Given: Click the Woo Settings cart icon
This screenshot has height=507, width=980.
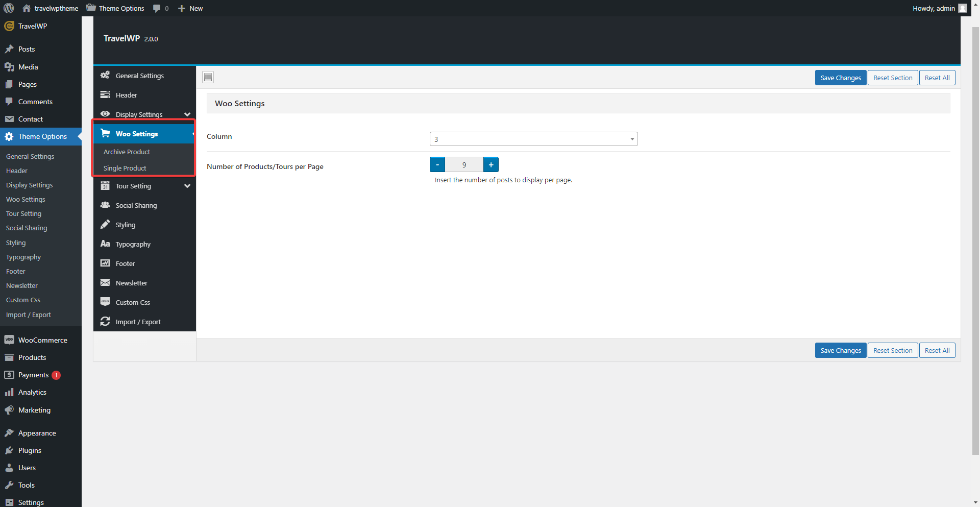Looking at the screenshot, I should [x=105, y=133].
